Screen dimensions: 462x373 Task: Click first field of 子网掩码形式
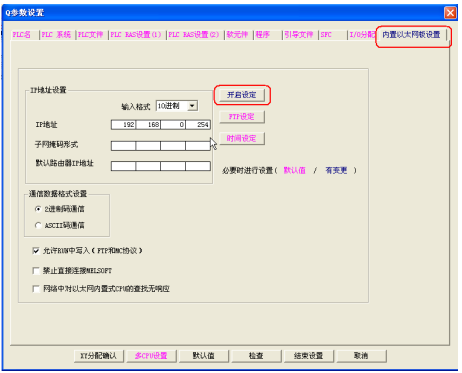pyautogui.click(x=123, y=146)
